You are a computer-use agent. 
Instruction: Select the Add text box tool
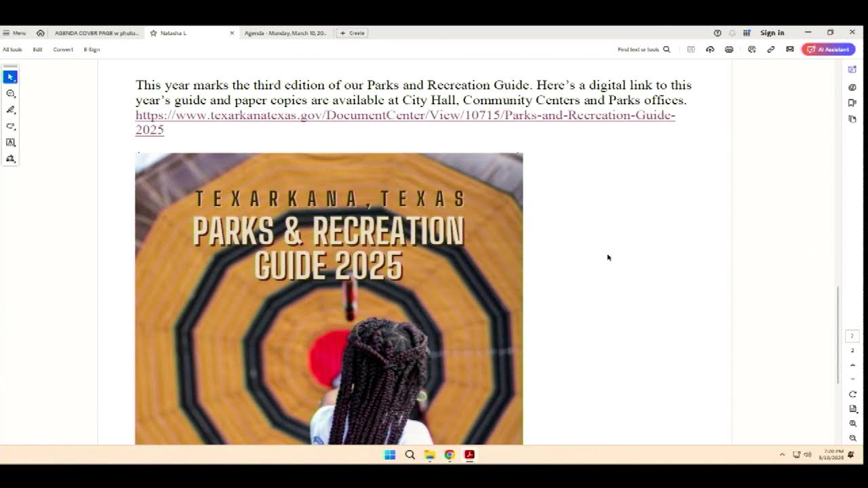[x=10, y=142]
